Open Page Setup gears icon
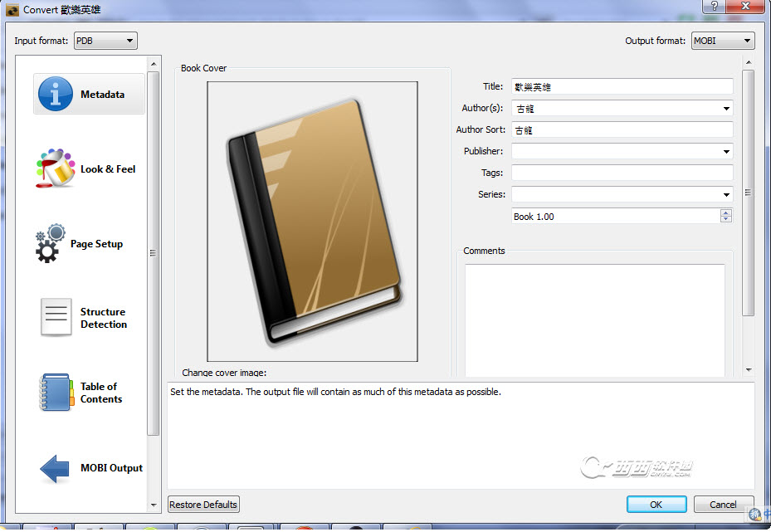Viewport: 771px width, 532px height. pyautogui.click(x=51, y=244)
